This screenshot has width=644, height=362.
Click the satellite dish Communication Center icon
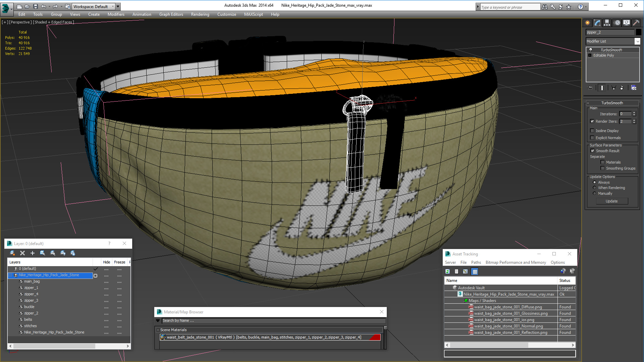561,7
